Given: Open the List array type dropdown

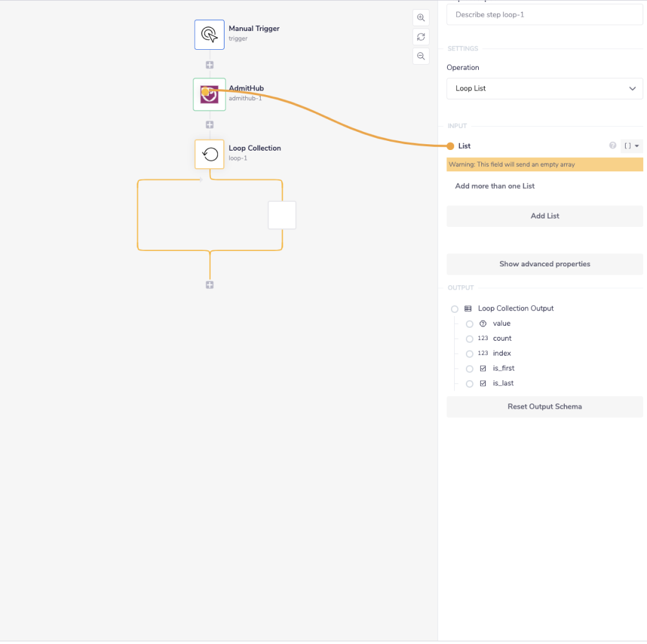Looking at the screenshot, I should 631,146.
